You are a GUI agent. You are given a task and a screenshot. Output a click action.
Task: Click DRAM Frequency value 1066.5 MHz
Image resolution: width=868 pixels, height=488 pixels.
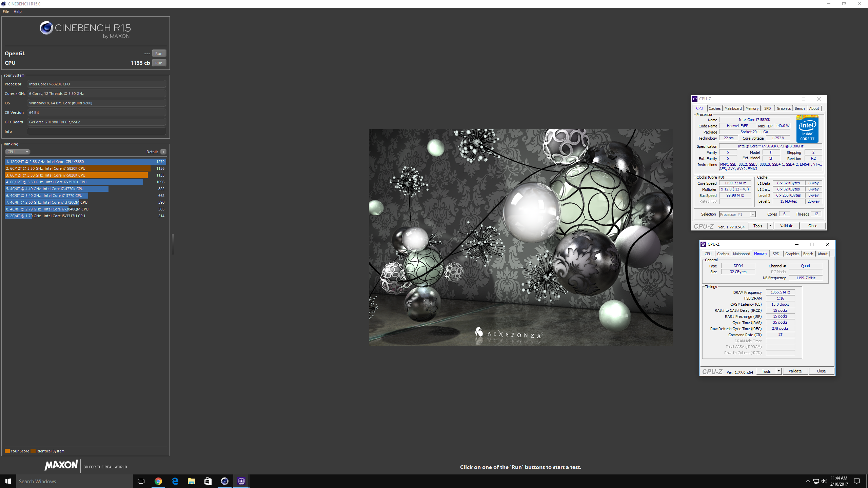[780, 292]
